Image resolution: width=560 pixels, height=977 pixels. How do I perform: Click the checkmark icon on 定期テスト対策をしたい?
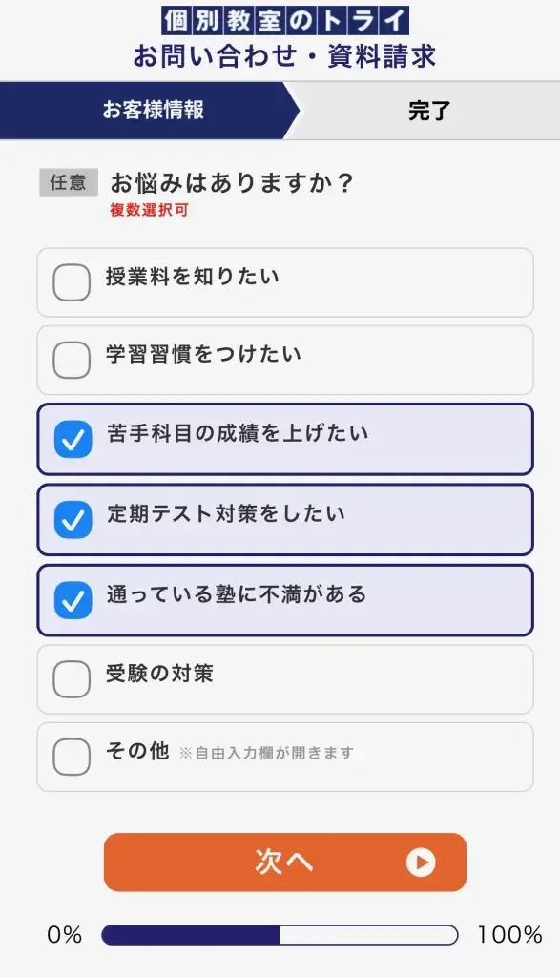(x=72, y=520)
